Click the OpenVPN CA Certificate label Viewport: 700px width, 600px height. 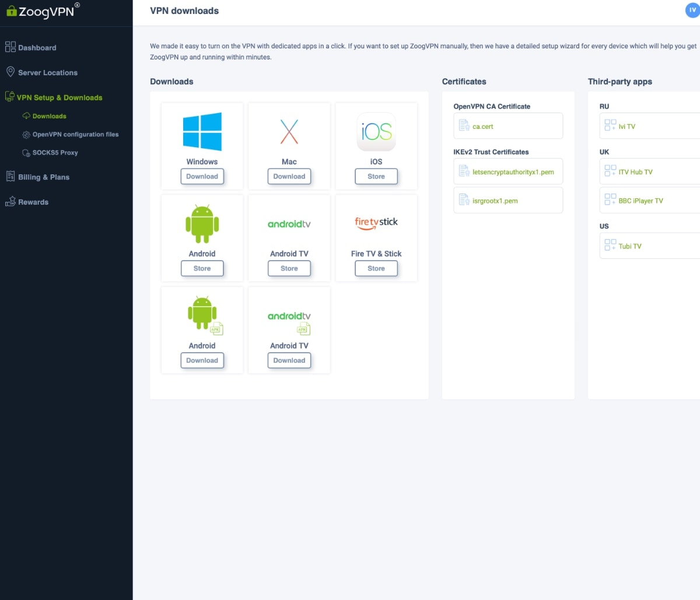[492, 107]
